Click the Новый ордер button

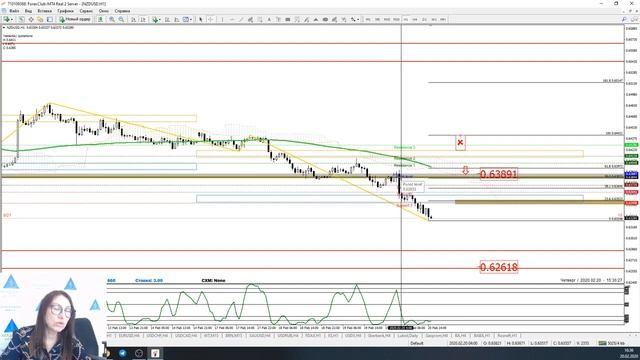[75, 19]
